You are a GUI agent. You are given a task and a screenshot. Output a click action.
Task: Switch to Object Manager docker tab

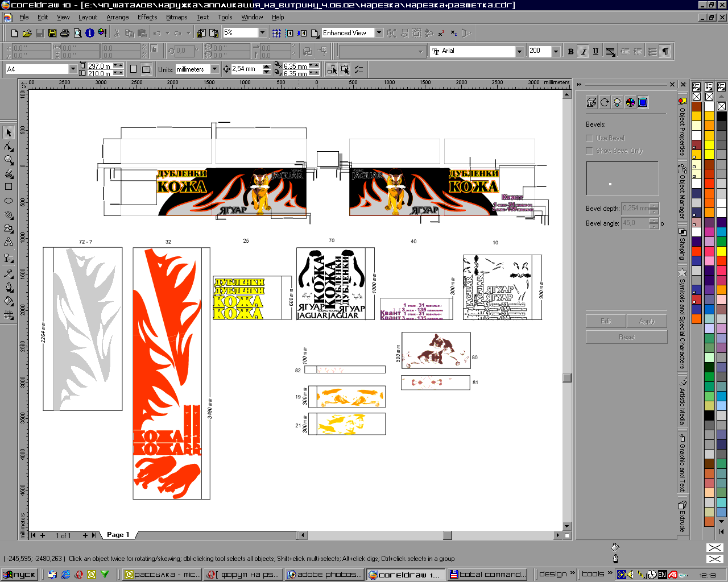click(682, 192)
